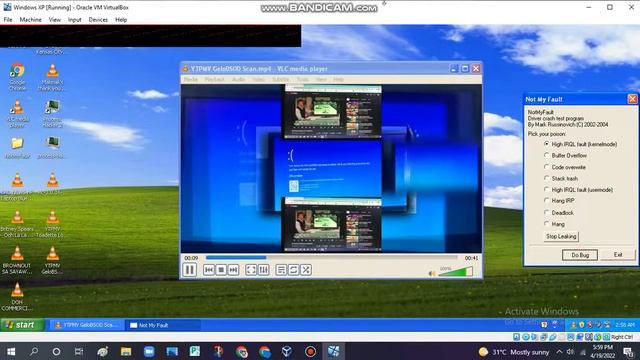The image size is (640, 360).
Task: Open weather widget 31°C Mostly sunny
Action: tap(513, 352)
